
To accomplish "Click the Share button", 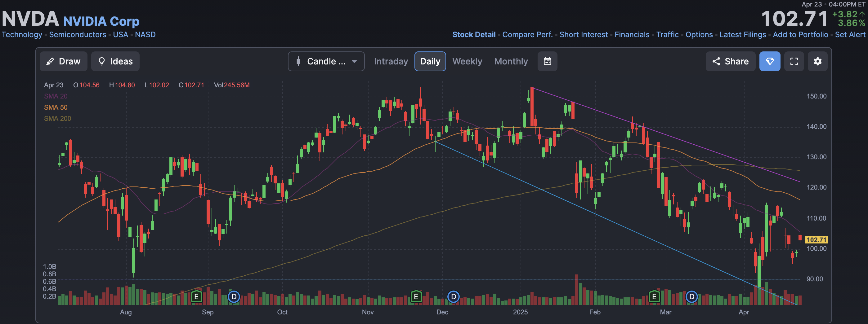I will coord(730,61).
